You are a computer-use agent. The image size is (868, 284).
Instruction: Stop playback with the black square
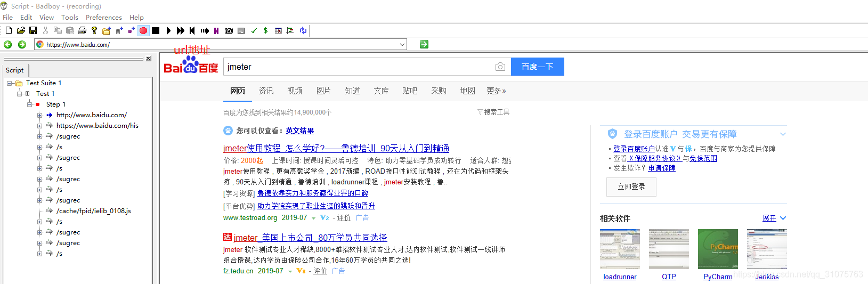pos(156,30)
